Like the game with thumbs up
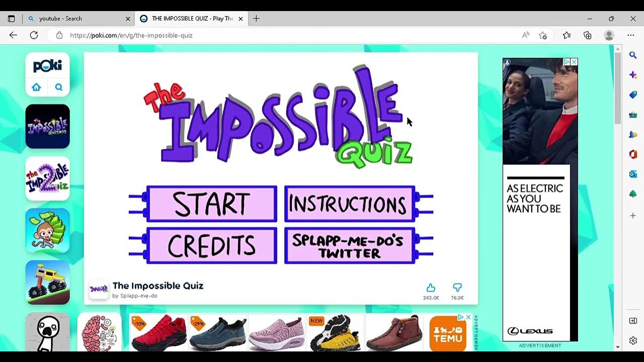Viewport: 644px width, 362px height. (x=431, y=288)
